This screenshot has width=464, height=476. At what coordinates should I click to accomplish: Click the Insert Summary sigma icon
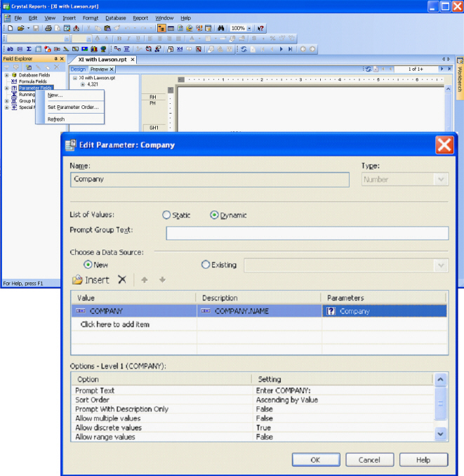[x=29, y=49]
